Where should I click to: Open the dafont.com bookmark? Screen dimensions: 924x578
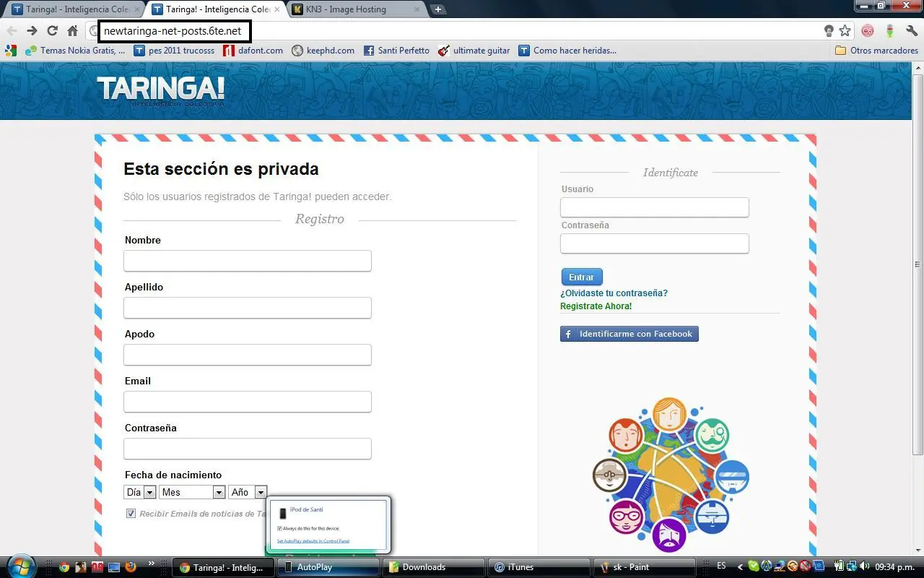coord(253,51)
